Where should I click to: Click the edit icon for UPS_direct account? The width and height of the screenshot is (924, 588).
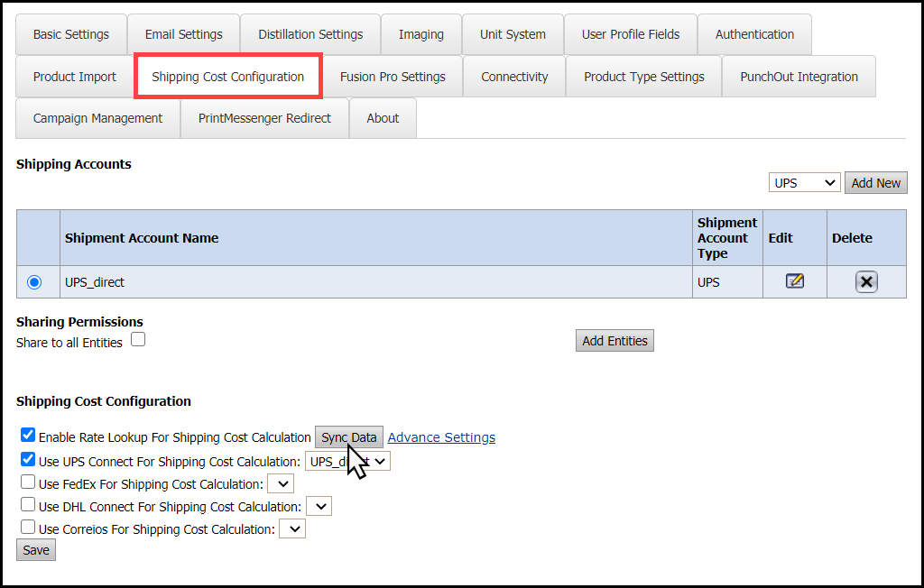pyautogui.click(x=794, y=281)
